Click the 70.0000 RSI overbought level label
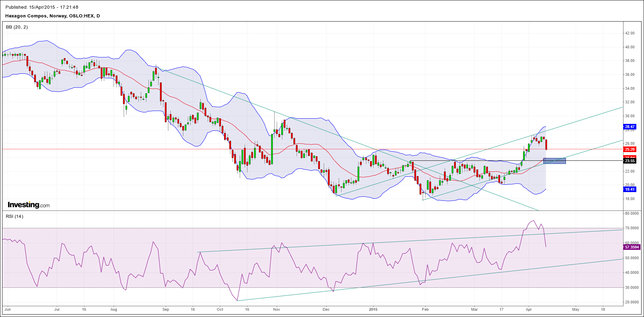The height and width of the screenshot is (317, 644). point(632,228)
